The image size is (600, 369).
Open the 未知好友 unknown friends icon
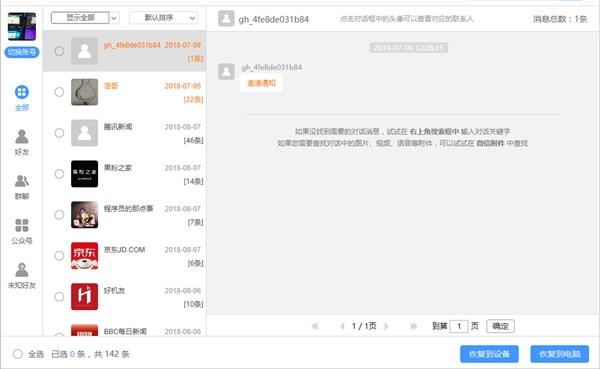pyautogui.click(x=22, y=270)
